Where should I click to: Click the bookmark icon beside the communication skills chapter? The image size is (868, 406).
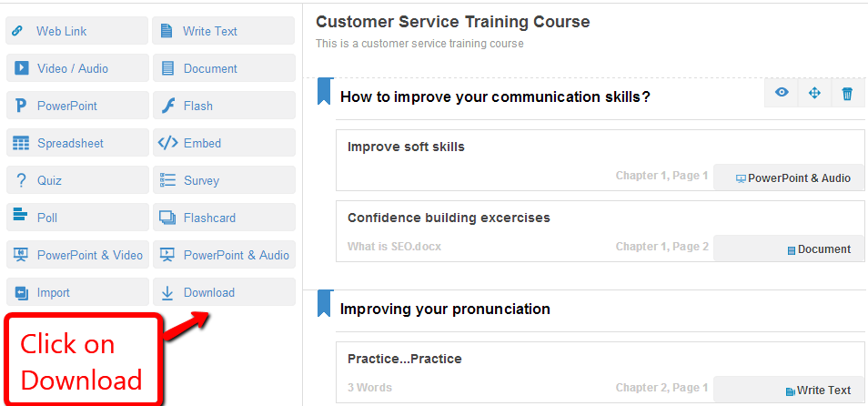click(x=324, y=92)
